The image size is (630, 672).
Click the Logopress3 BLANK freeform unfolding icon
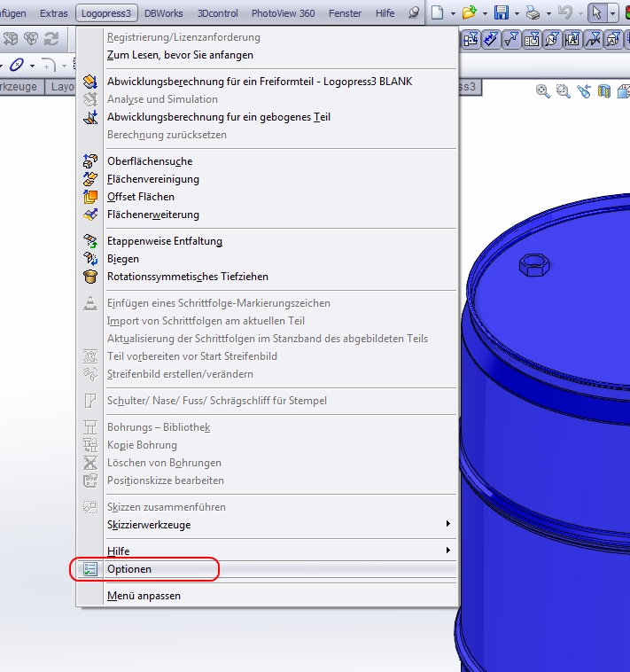(x=90, y=82)
